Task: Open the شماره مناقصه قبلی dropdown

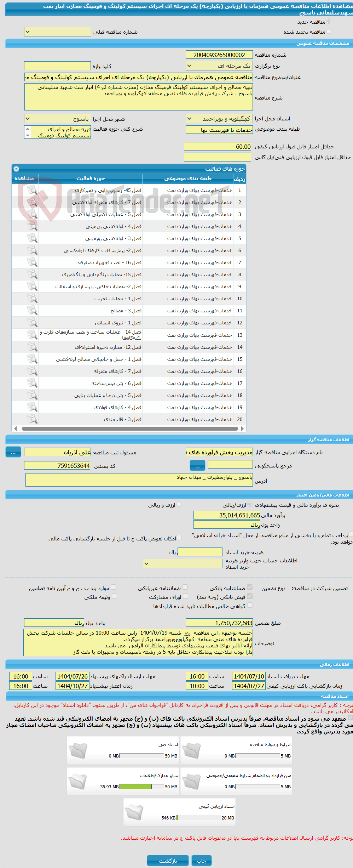Action: point(58,32)
